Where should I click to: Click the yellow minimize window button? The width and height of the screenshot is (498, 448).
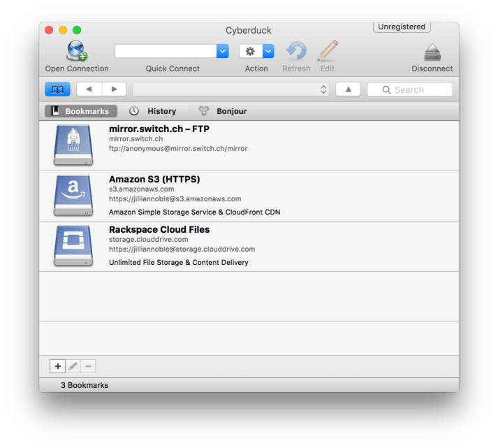click(63, 30)
